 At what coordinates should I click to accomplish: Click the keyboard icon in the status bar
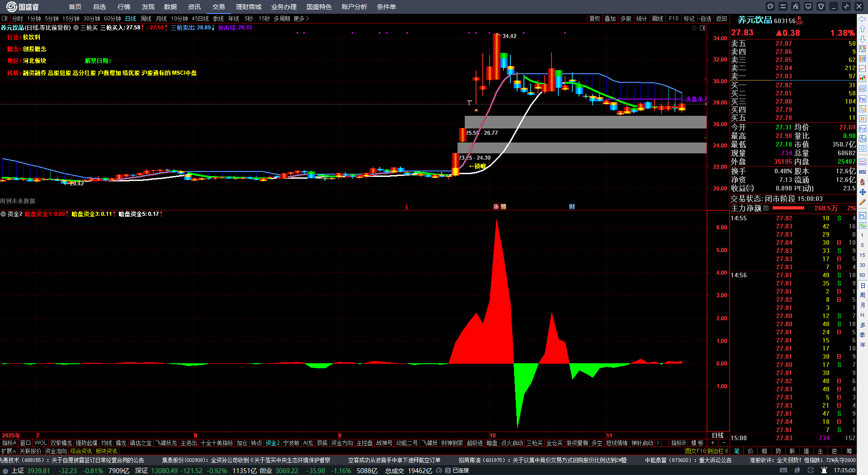point(783,470)
